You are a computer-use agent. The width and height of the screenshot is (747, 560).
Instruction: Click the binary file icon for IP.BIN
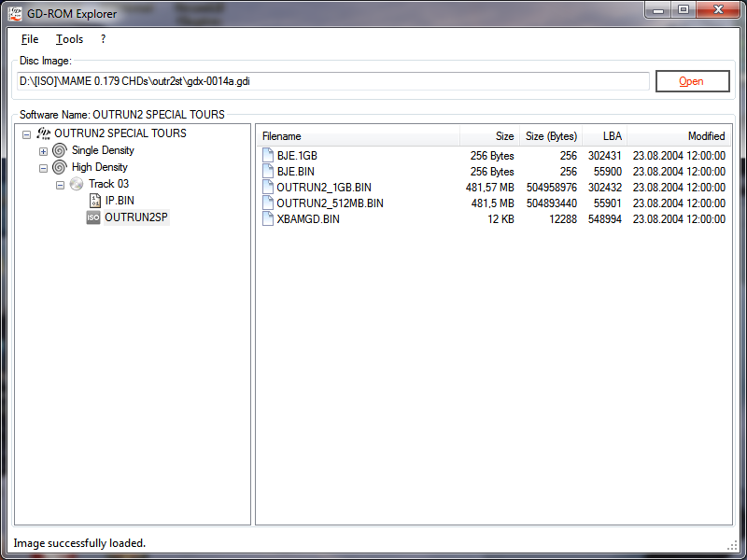(95, 201)
